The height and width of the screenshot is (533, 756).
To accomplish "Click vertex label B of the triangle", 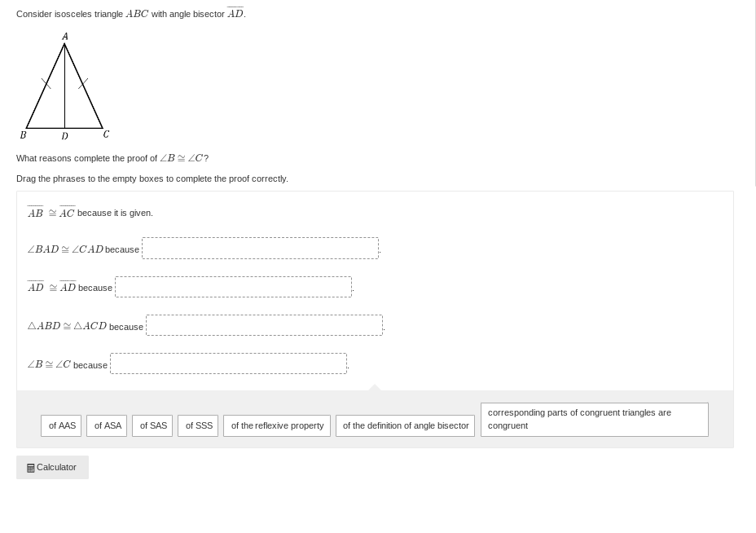I will (23, 135).
